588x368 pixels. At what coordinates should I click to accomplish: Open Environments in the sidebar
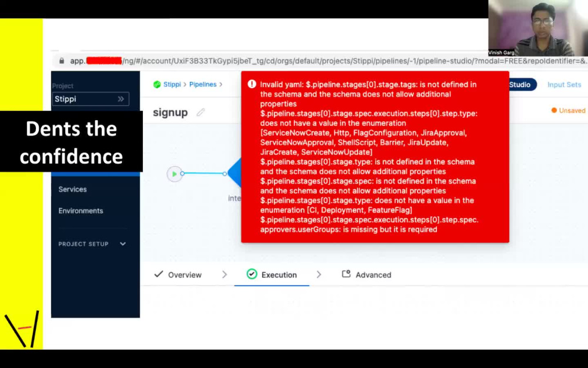81,211
